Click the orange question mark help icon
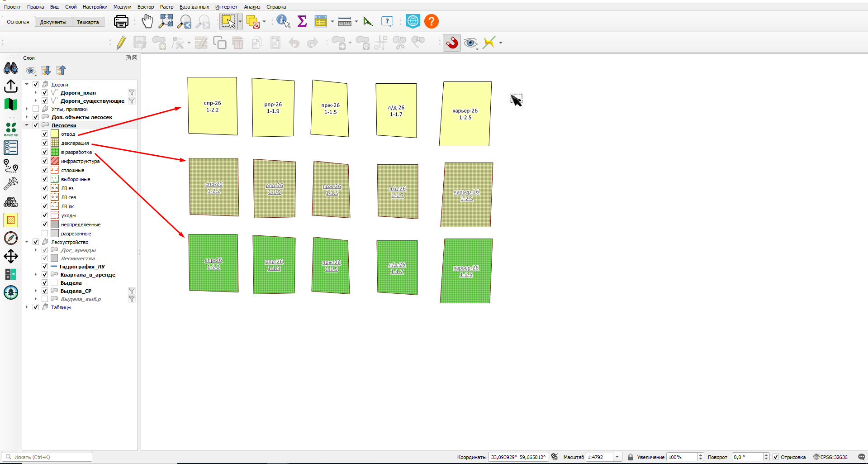The height and width of the screenshot is (464, 868). [432, 21]
